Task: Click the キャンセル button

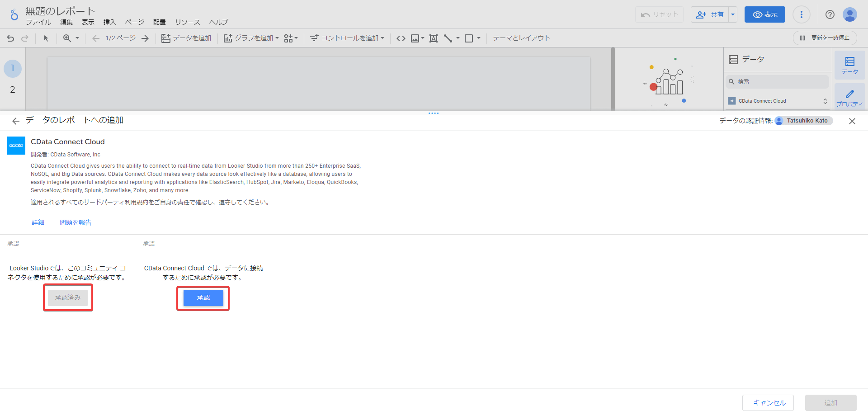Action: (x=768, y=403)
